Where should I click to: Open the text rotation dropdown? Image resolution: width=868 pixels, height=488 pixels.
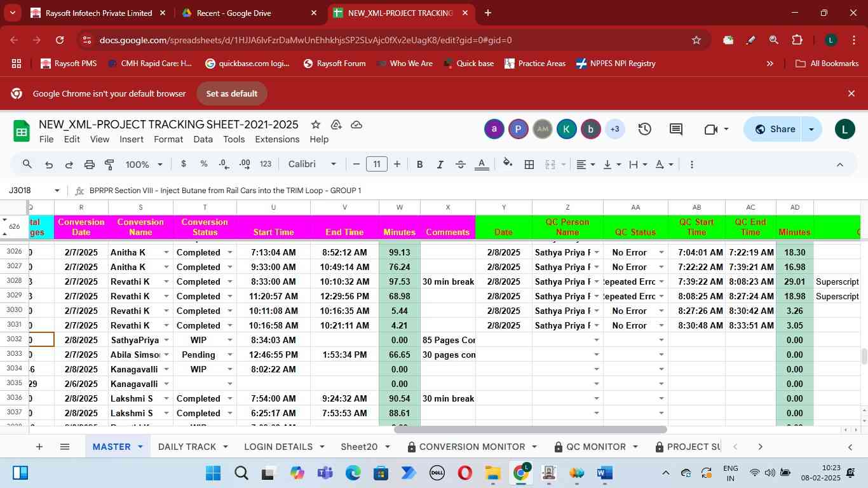pyautogui.click(x=664, y=165)
